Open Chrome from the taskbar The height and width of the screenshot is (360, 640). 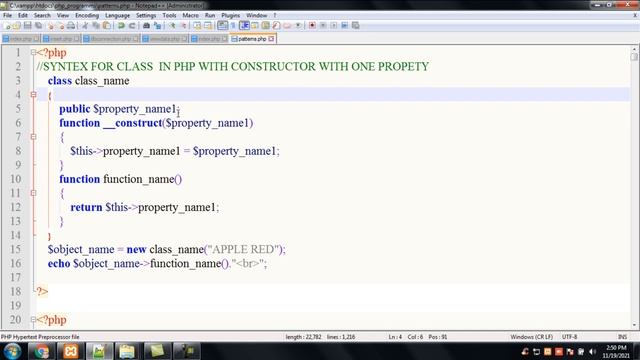[x=41, y=351]
